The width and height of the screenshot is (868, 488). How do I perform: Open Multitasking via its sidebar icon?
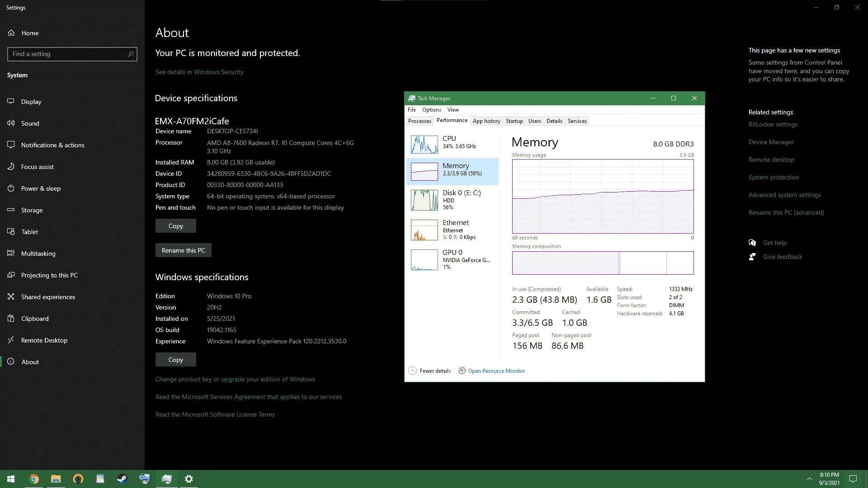point(11,253)
